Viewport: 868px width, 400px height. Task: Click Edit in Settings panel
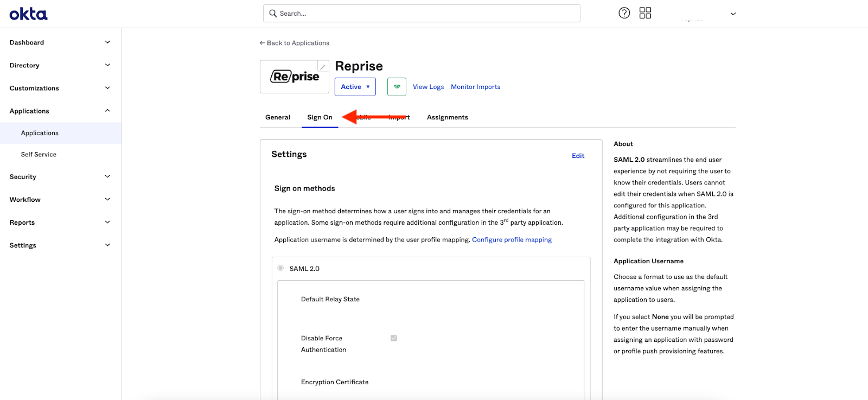[x=578, y=156]
